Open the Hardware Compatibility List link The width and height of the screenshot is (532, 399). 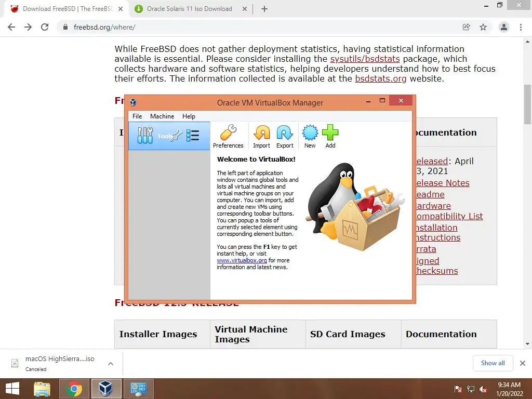click(x=449, y=211)
